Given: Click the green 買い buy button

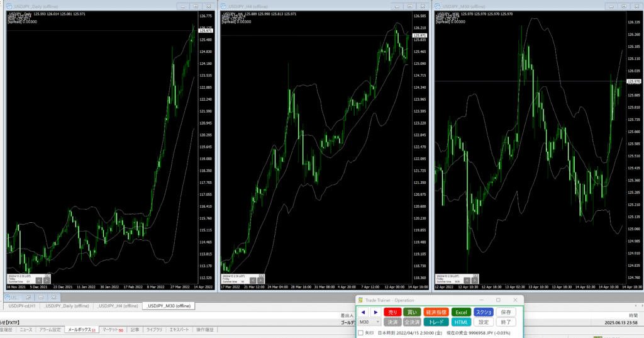Looking at the screenshot, I should [412, 312].
